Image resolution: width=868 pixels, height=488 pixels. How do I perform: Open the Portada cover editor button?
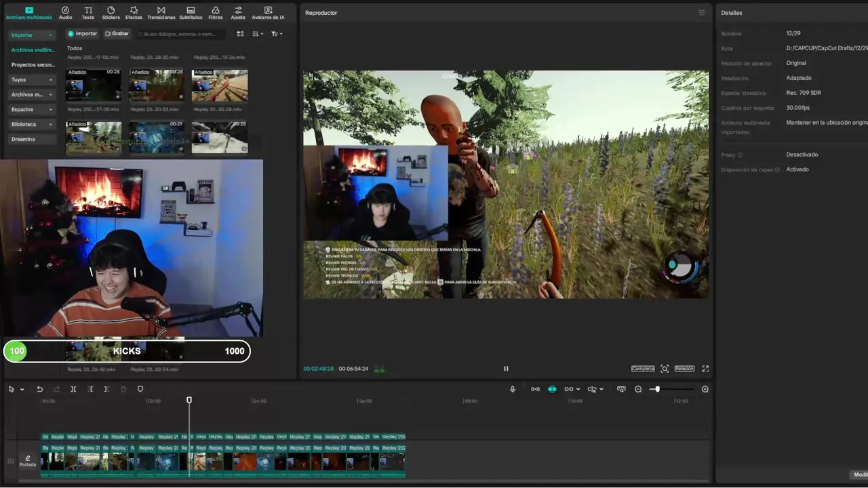(x=28, y=461)
